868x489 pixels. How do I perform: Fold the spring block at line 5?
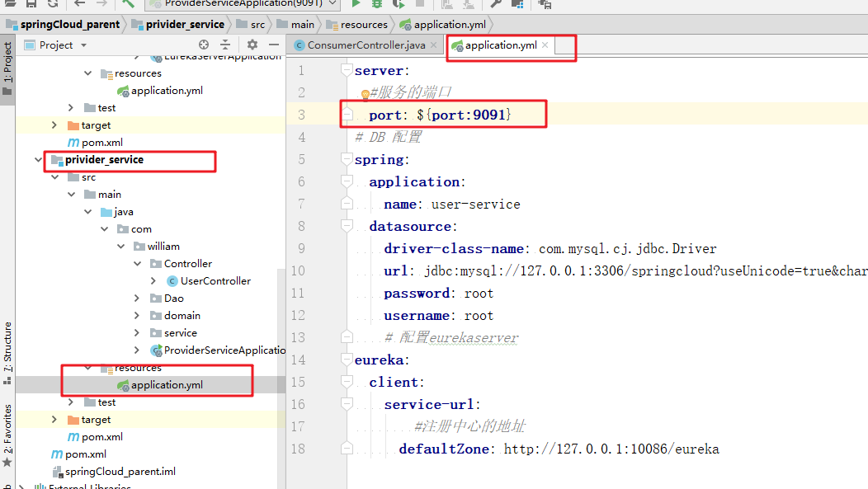pyautogui.click(x=347, y=159)
